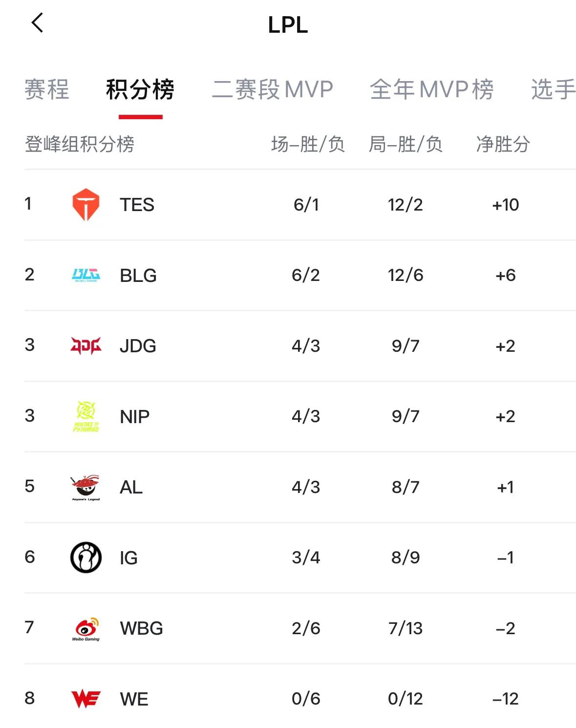This screenshot has width=576, height=728.
Task: Tap IG's 3/4 match record
Action: pos(306,557)
